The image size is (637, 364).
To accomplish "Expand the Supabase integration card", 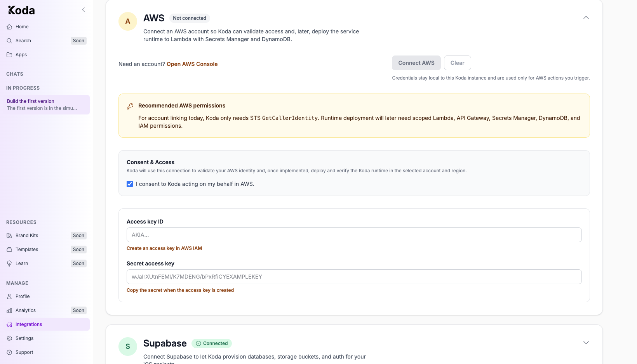I will (x=586, y=343).
